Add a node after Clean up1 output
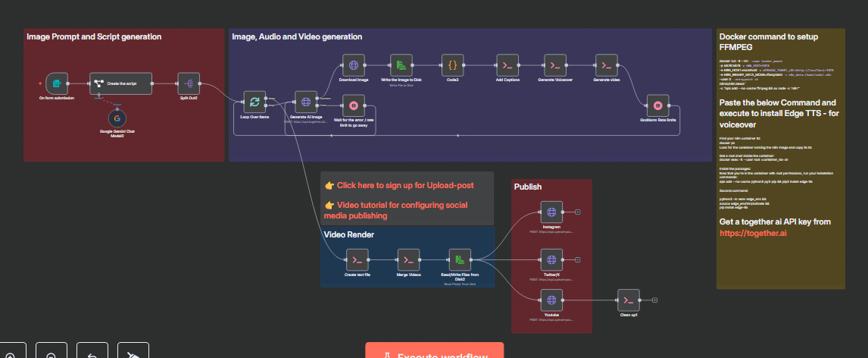Screen dimensions: 868x358 654,300
